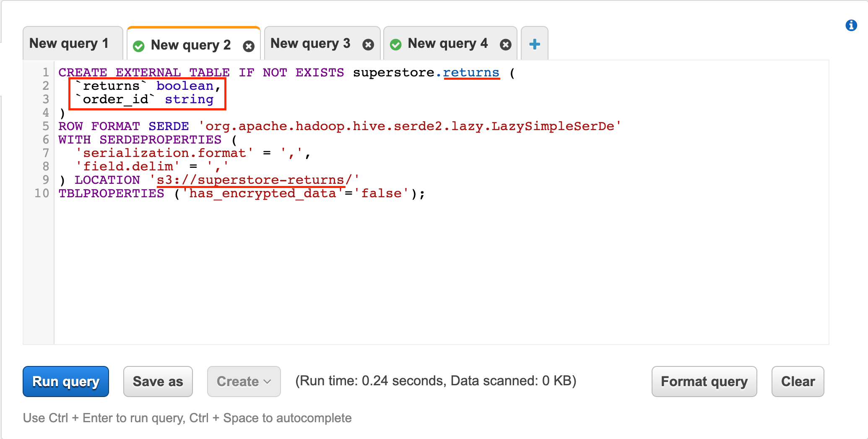Viewport: 868px width, 439px height.
Task: Click the green checkmark on New query 4
Action: (x=395, y=43)
